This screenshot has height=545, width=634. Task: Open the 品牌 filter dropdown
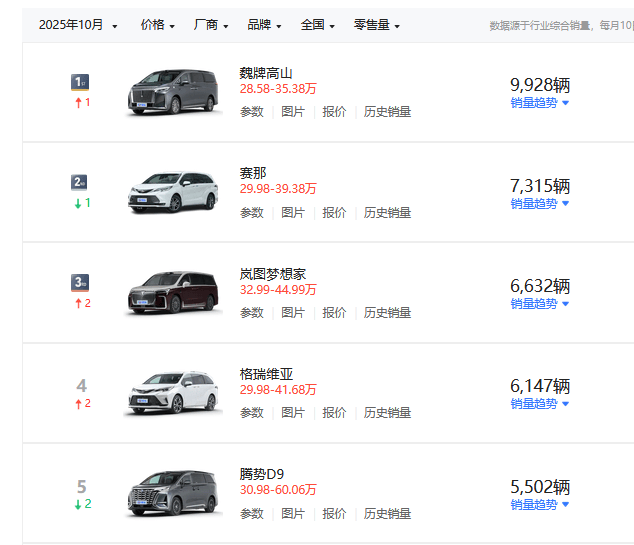(x=264, y=25)
